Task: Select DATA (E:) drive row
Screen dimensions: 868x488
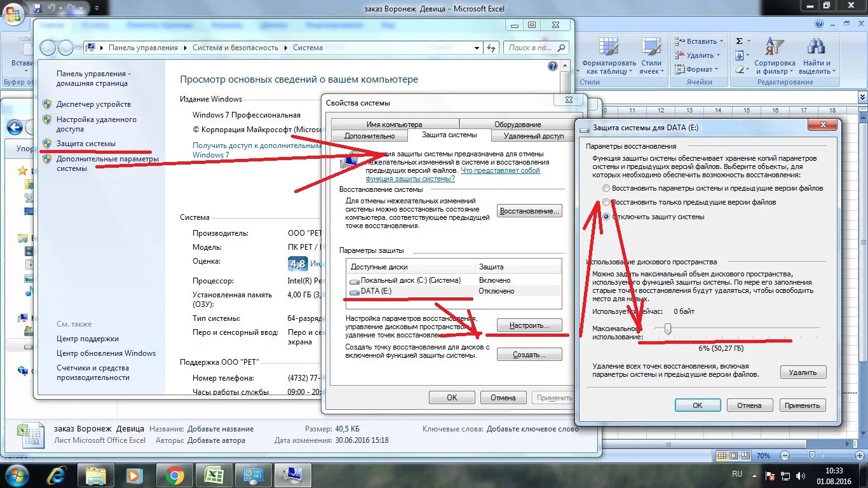Action: 454,291
